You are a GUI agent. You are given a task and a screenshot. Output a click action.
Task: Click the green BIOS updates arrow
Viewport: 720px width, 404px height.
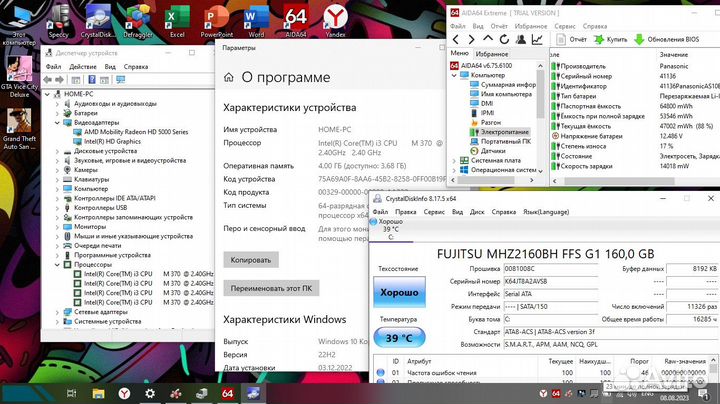641,39
